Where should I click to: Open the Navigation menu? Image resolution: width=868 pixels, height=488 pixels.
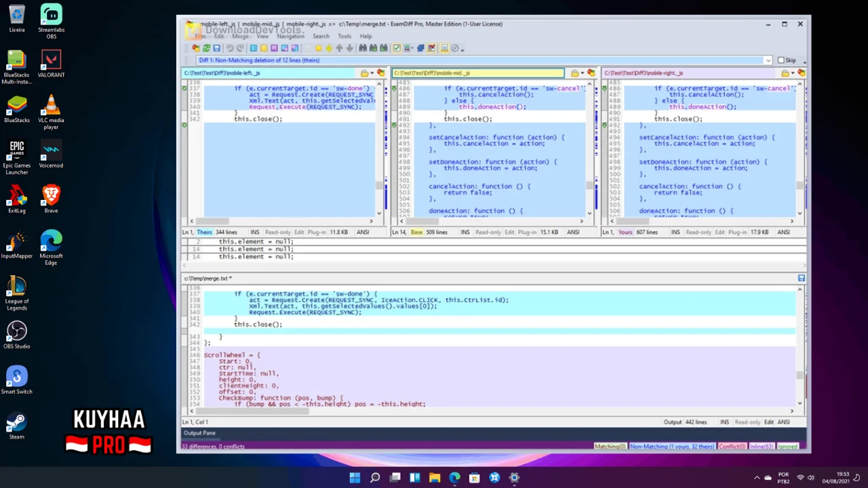tap(290, 36)
